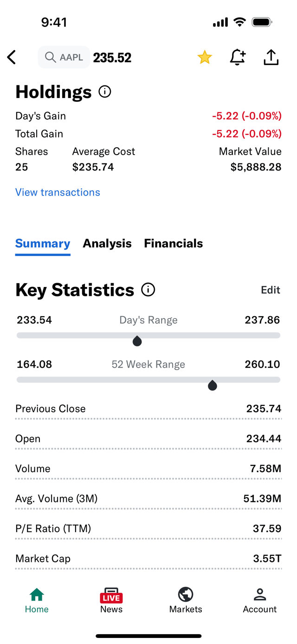Switch to the Analysis tab
297x644 pixels.
coord(107,243)
